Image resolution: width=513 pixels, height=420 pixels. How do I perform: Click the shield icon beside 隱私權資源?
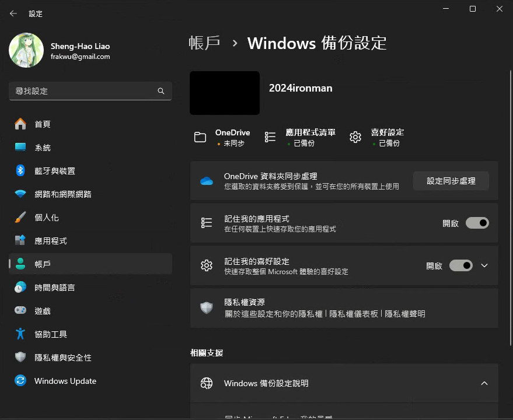click(207, 308)
